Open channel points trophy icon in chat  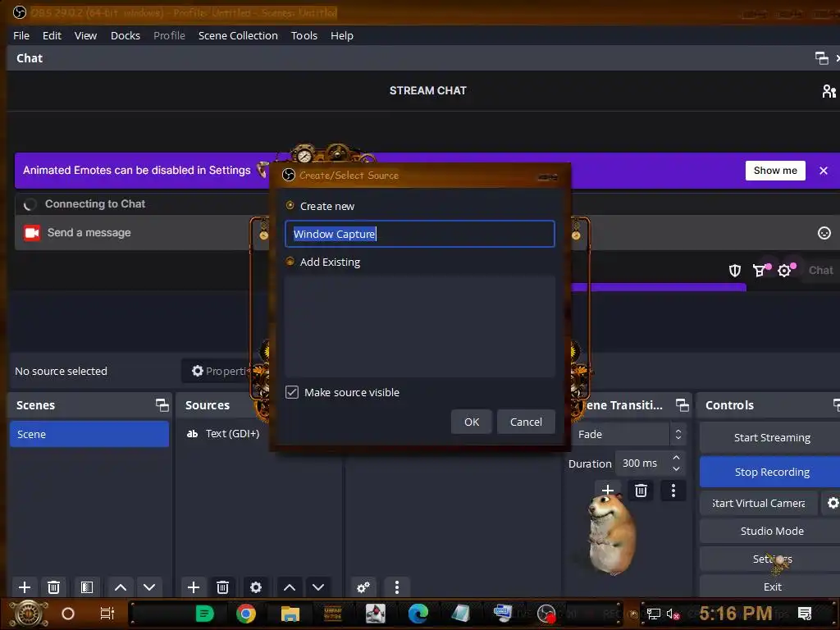coord(760,271)
